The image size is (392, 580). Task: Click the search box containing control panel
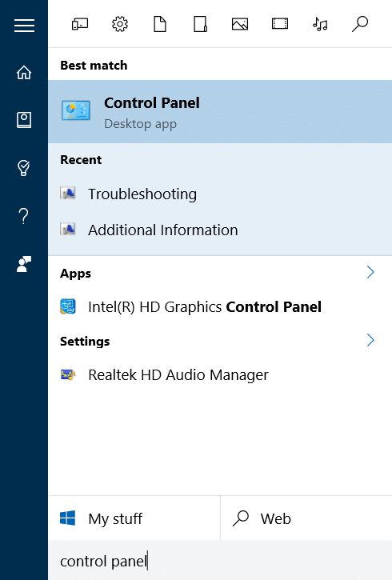220,561
